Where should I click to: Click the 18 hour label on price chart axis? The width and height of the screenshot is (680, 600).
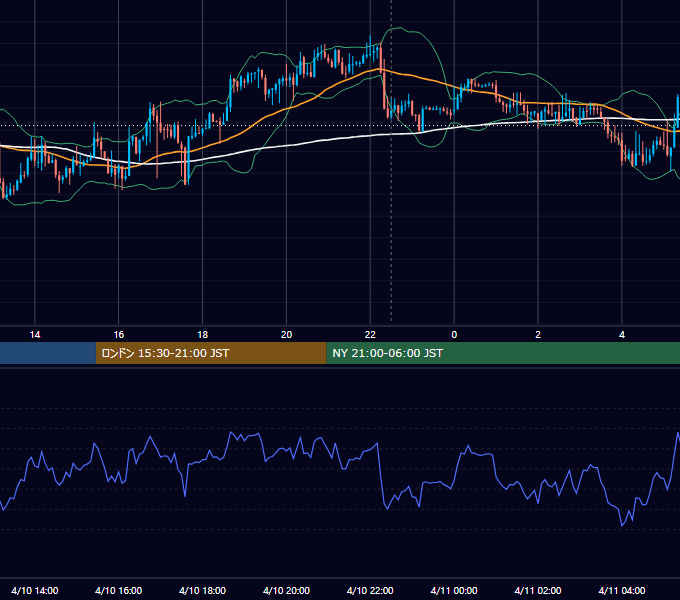pyautogui.click(x=203, y=335)
